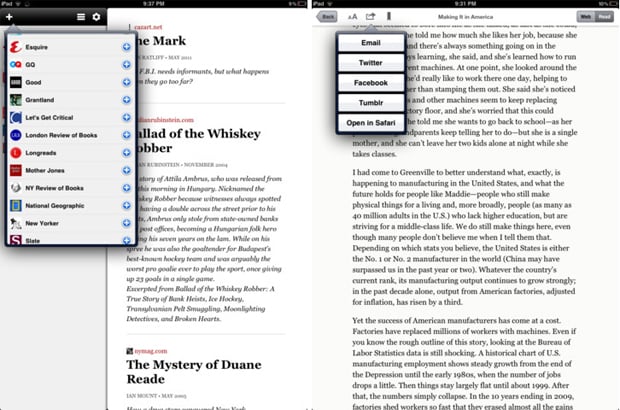The height and width of the screenshot is (410, 620).
Task: Add GQ with its blue plus button
Action: [x=127, y=64]
